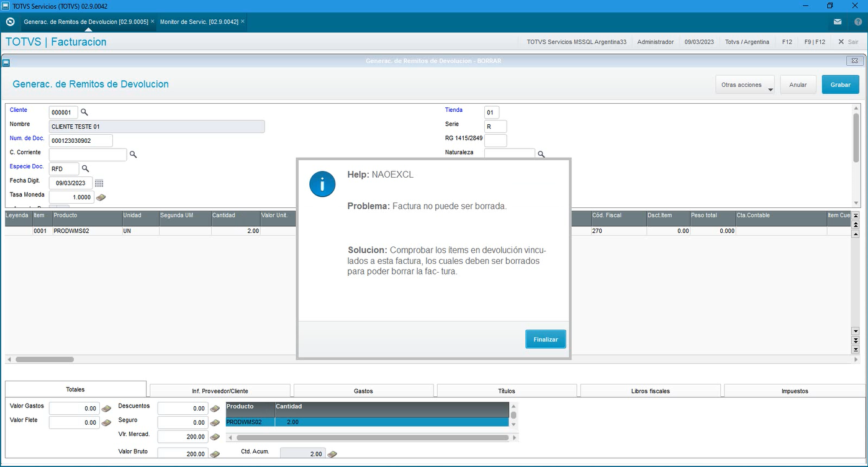Click into the Cliente code field
Screen dimensions: 868x467
63,112
